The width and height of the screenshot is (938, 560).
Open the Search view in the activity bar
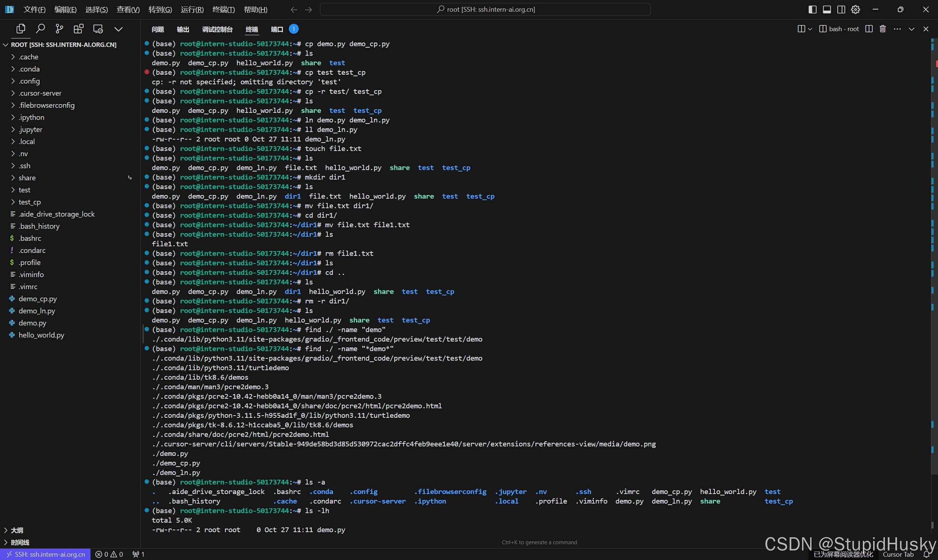point(40,28)
